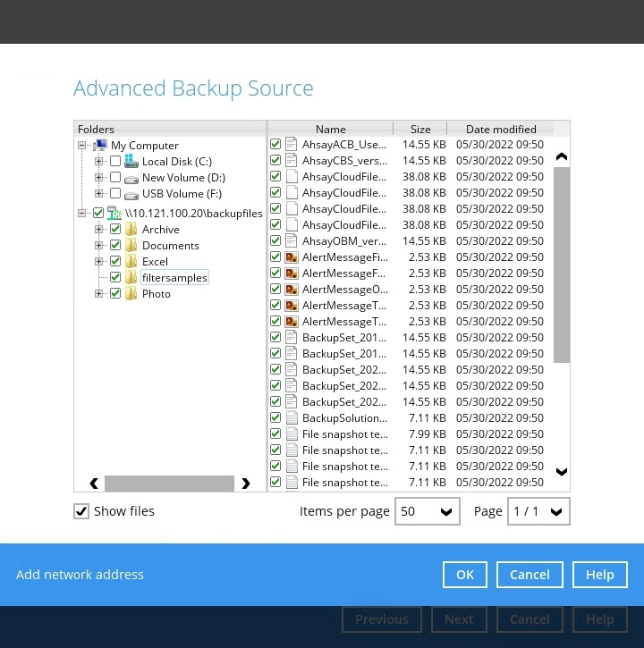This screenshot has height=648, width=644.
Task: Collapse the My Computer tree node
Action: (82, 145)
